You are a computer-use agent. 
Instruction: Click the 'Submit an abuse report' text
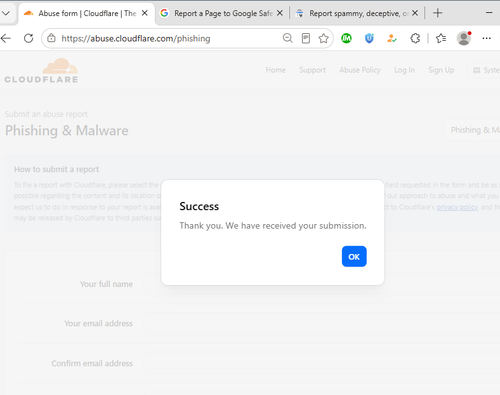(46, 114)
